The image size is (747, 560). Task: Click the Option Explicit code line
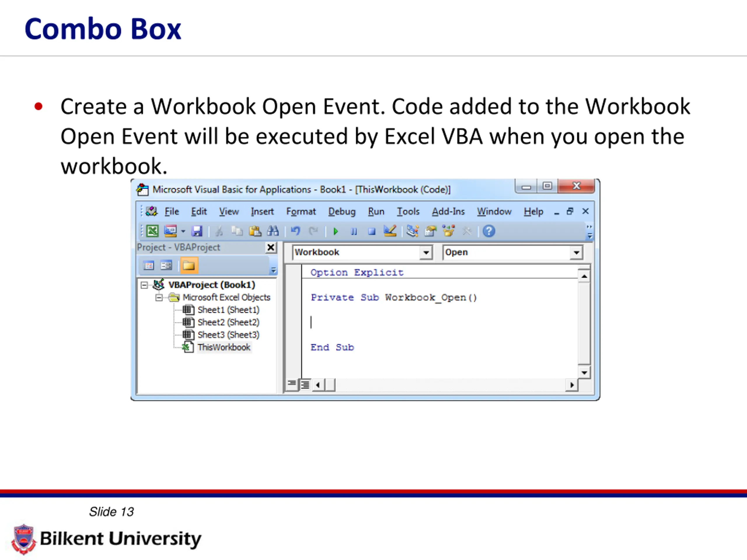point(357,273)
